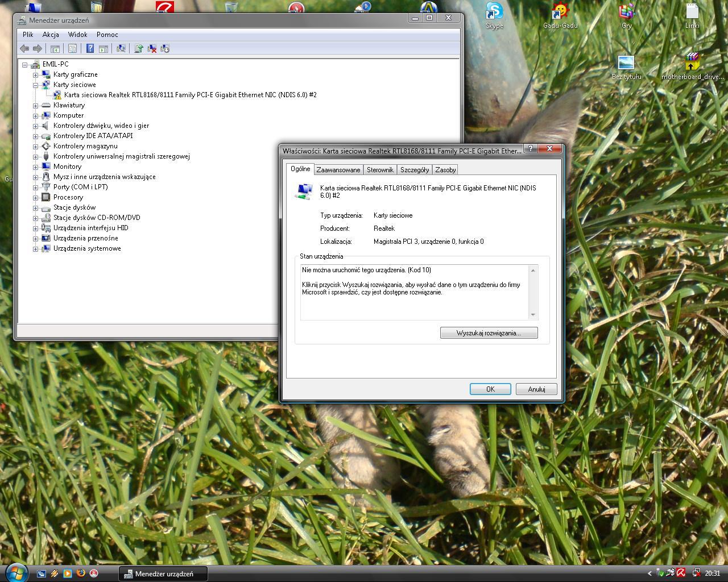The image size is (728, 582).
Task: Click Menedżer urządzeń taskbar button
Action: (x=163, y=573)
